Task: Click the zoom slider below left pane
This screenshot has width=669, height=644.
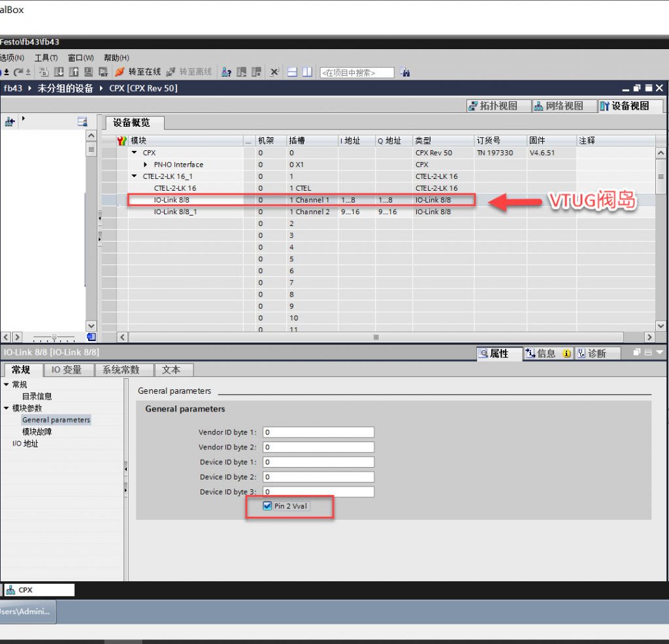Action: click(x=54, y=338)
